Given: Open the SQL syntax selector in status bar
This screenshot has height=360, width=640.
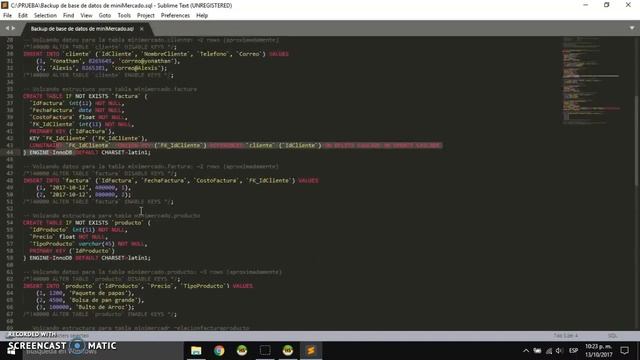Looking at the screenshot, I should [612, 336].
